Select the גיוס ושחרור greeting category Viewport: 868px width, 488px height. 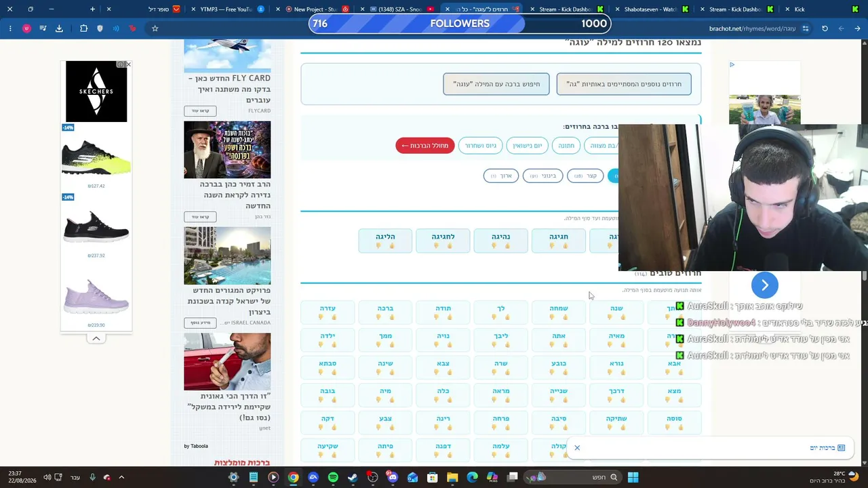point(481,146)
